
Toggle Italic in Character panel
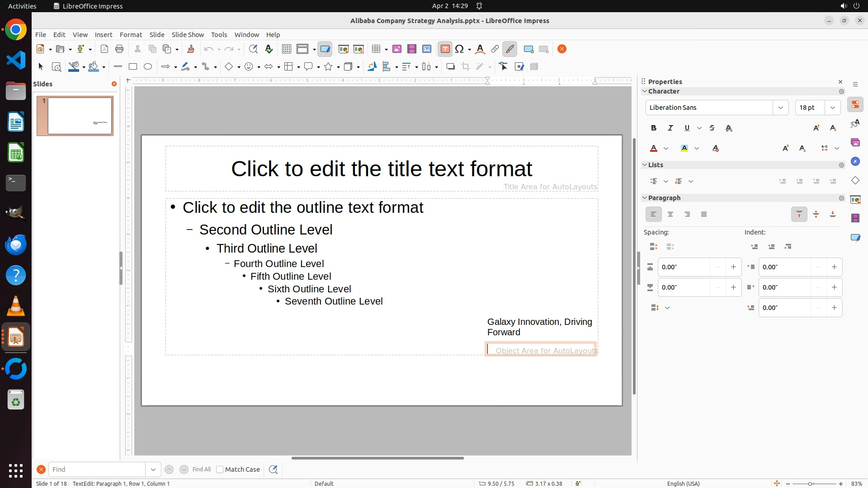click(x=670, y=128)
